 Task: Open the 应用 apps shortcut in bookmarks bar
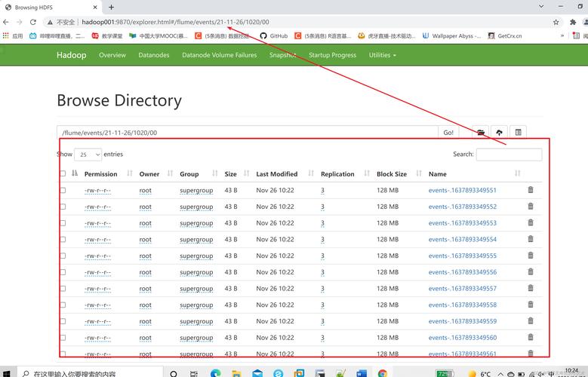click(13, 36)
